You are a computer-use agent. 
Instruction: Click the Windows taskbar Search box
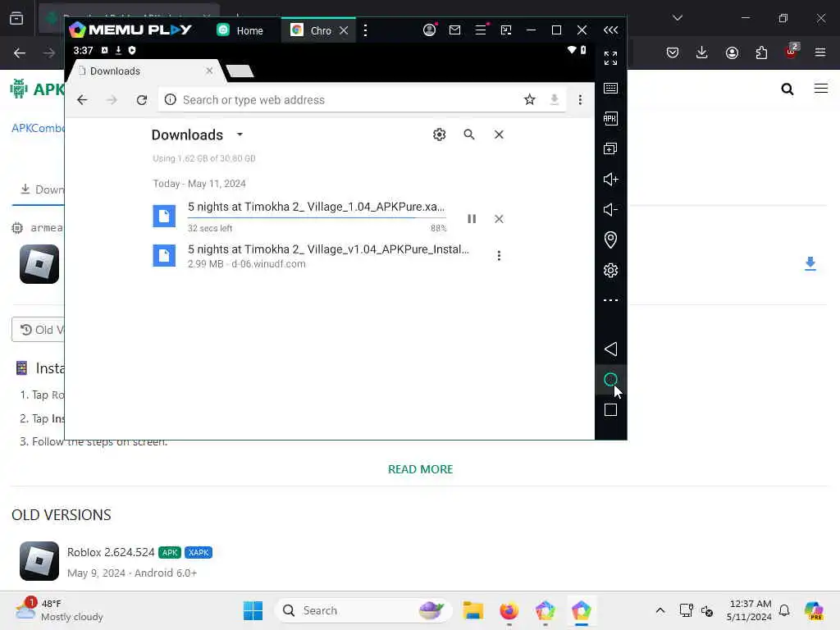pyautogui.click(x=363, y=610)
